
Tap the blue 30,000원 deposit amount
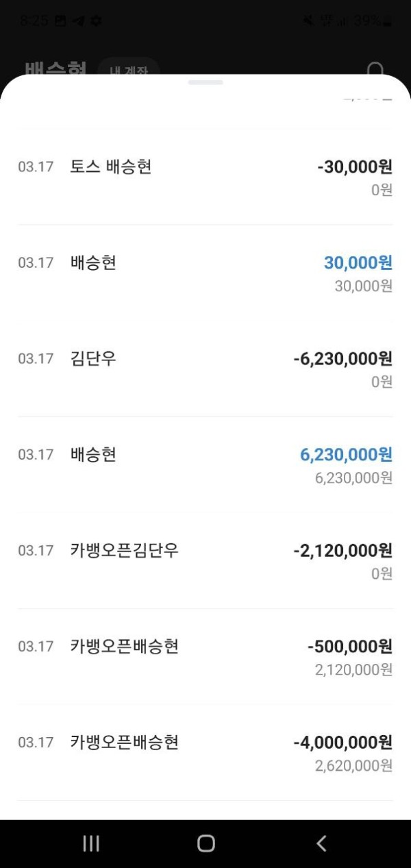(x=358, y=262)
